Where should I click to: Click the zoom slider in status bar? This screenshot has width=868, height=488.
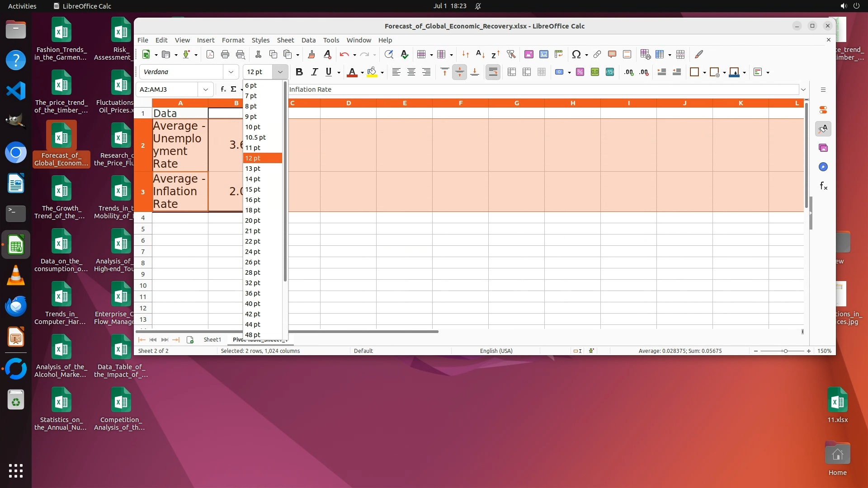(785, 351)
